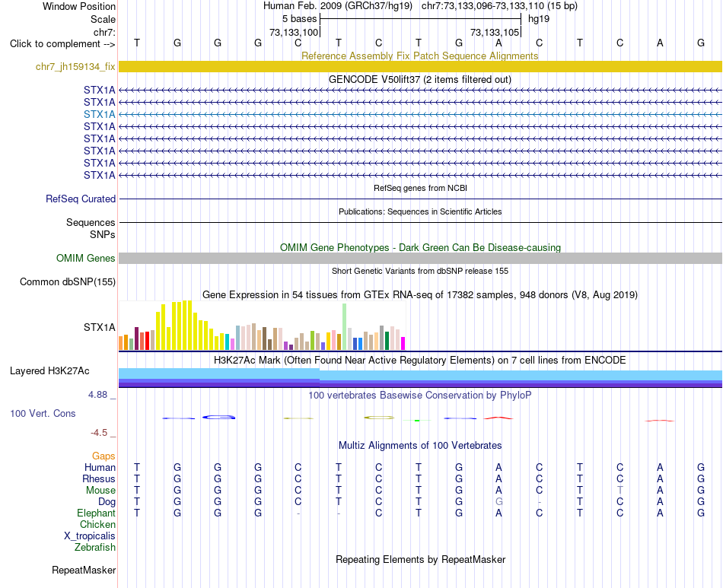Open the H3K27Ac Mark track title

(419, 361)
